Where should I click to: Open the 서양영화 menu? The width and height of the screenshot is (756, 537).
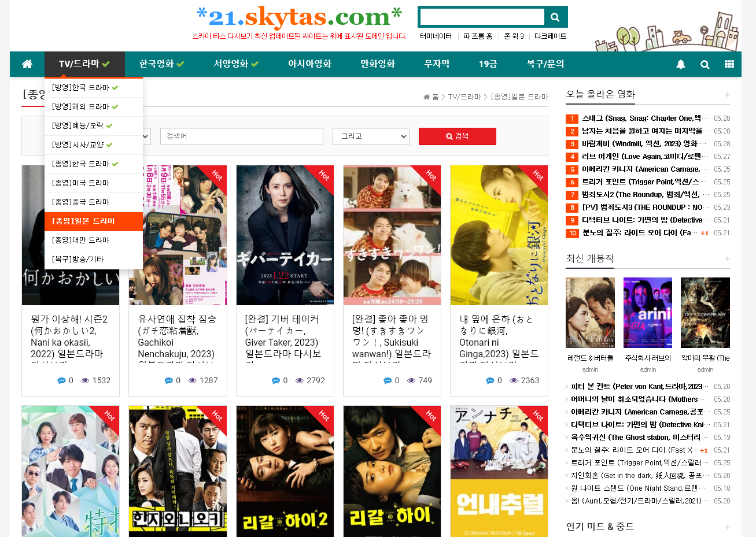click(x=236, y=64)
